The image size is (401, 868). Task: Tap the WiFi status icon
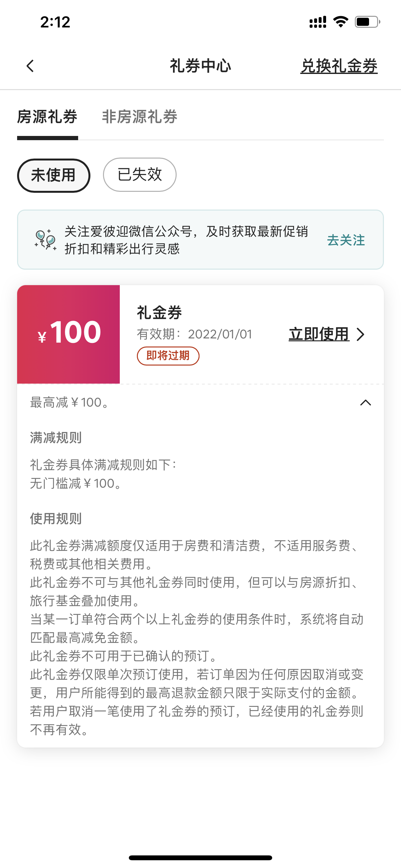[x=340, y=22]
